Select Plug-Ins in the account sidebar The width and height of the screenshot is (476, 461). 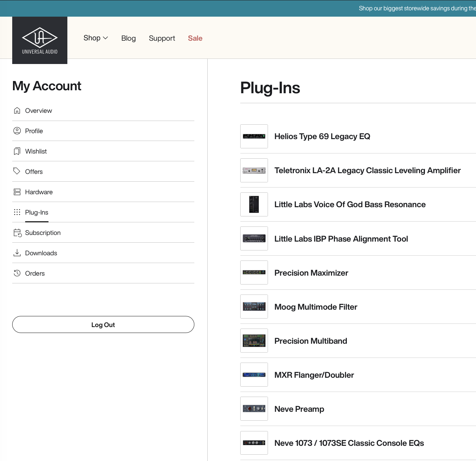pyautogui.click(x=37, y=212)
